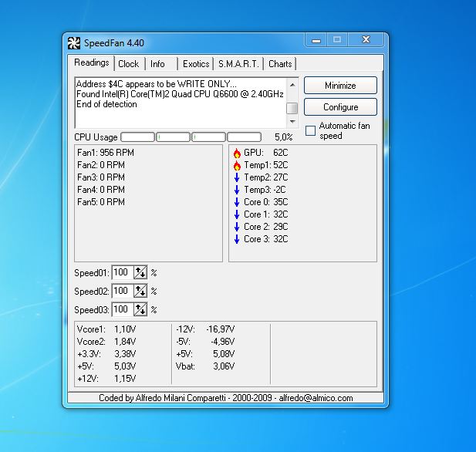The height and width of the screenshot is (452, 476).
Task: Click the blue arrow next to Core 1
Action: point(237,214)
